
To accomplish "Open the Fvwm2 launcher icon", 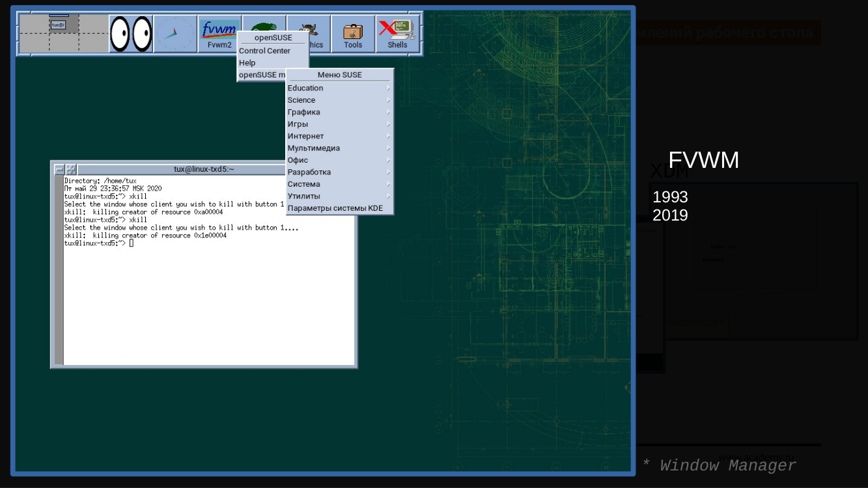I will pyautogui.click(x=219, y=34).
